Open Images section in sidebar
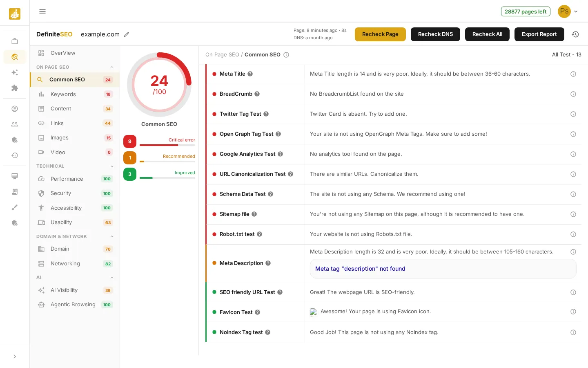Image resolution: width=588 pixels, height=368 pixels. point(75,138)
